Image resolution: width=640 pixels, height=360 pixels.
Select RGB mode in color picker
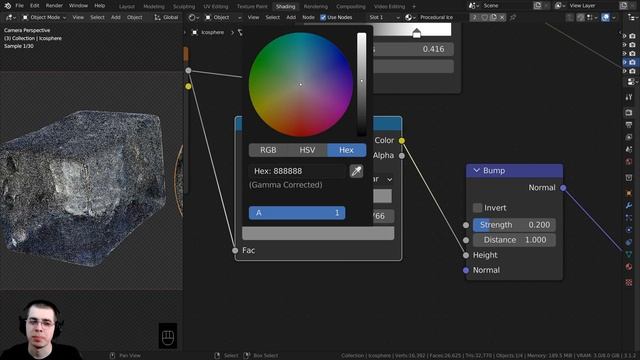click(268, 150)
